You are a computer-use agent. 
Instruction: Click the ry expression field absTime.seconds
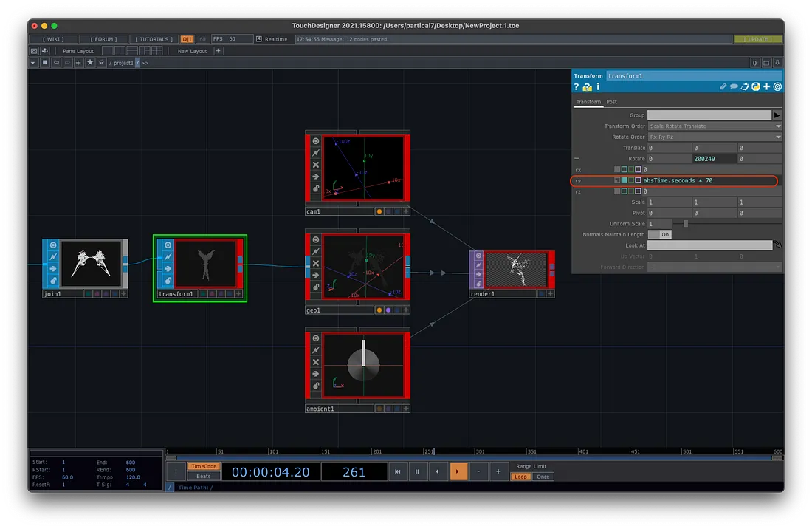point(677,180)
